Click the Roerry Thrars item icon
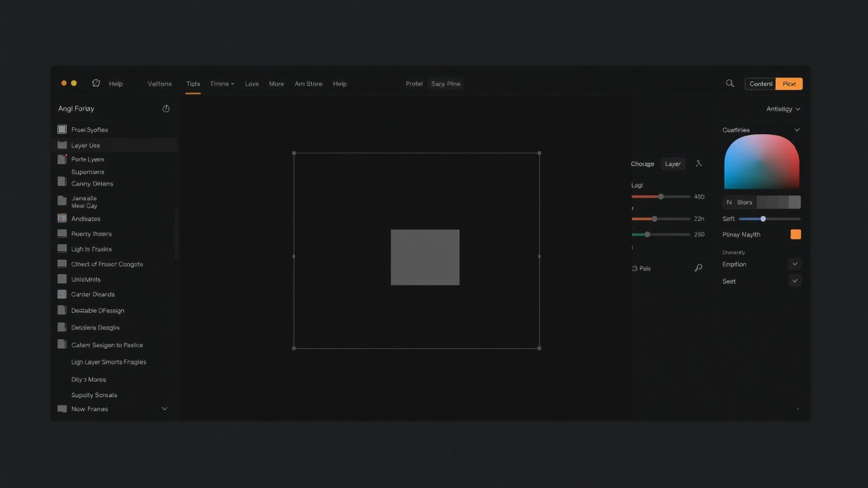Screen dimensions: 868x488 [x=62, y=234]
